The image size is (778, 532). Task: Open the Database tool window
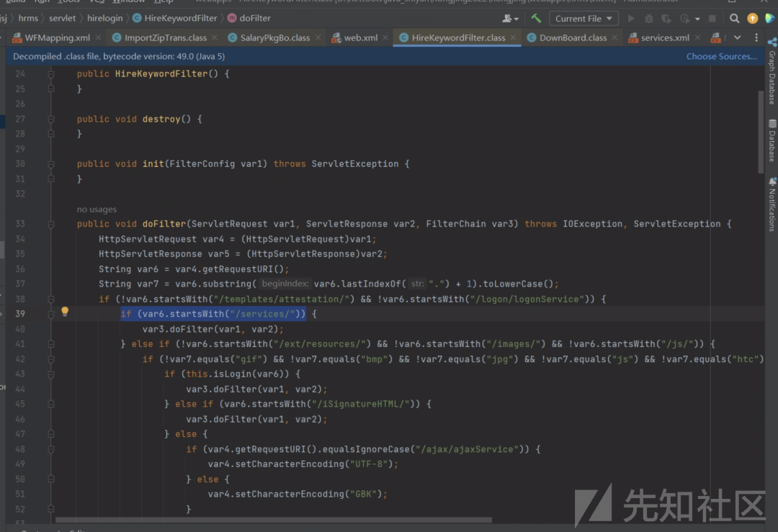tap(772, 141)
